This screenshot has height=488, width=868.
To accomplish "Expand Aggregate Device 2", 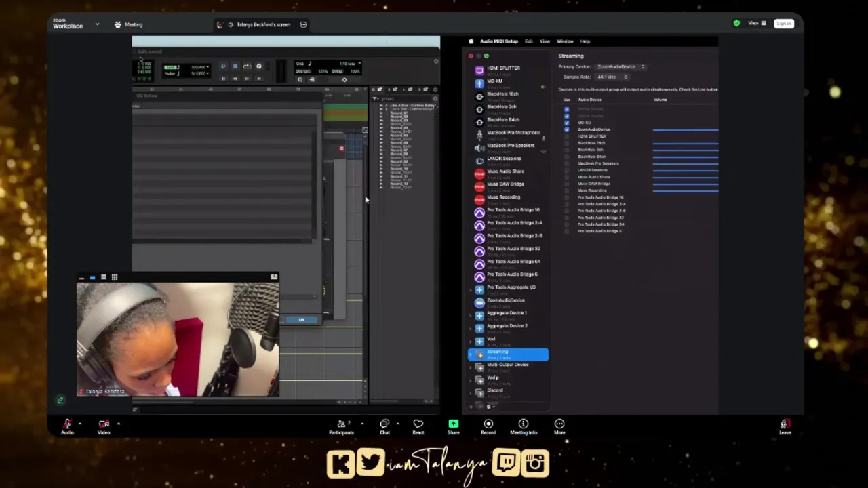I will (471, 329).
